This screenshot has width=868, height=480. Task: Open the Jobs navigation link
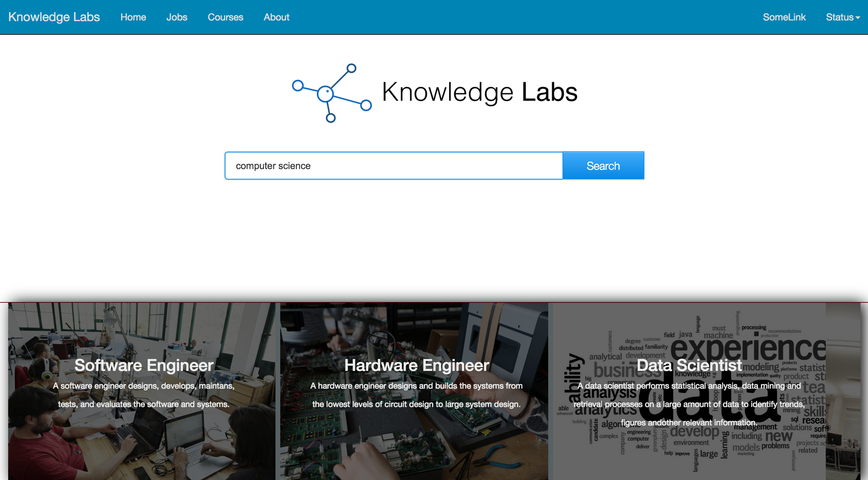177,17
